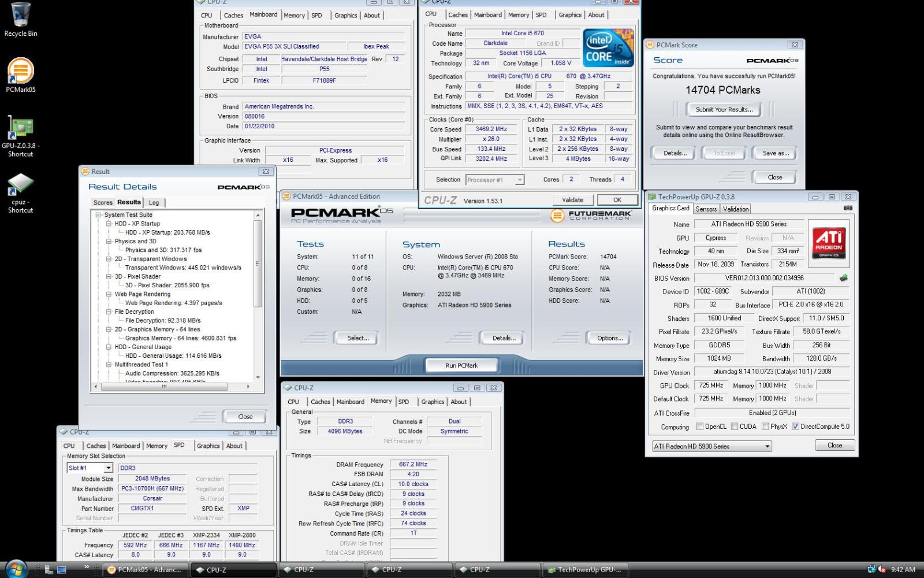The width and height of the screenshot is (924, 578).
Task: Open the GPU-Z.0.3.8 desktop shortcut
Action: click(x=20, y=136)
